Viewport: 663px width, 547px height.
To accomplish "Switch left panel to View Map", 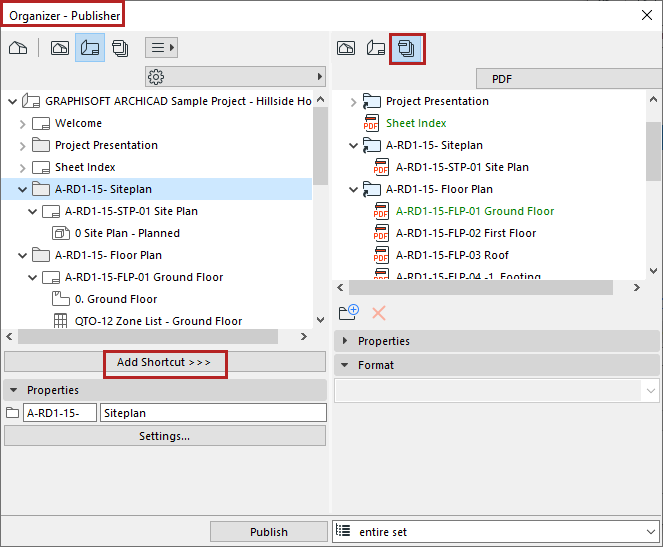I will coord(60,48).
